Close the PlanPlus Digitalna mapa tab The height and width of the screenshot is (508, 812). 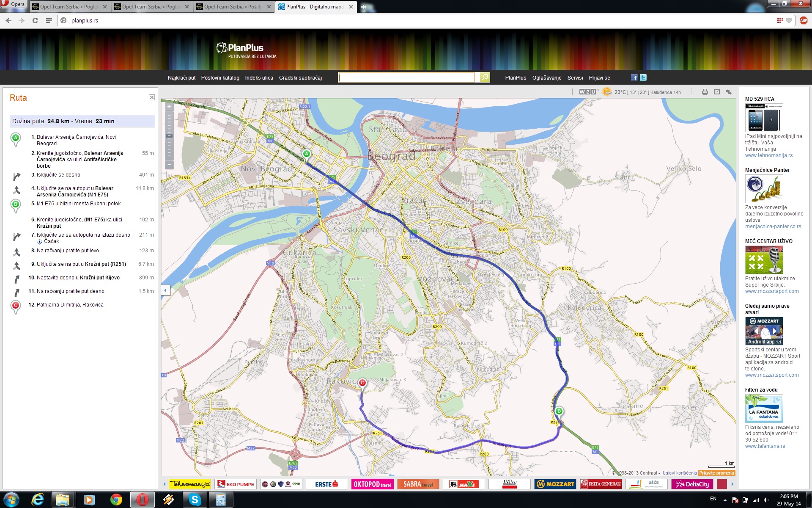[x=351, y=7]
